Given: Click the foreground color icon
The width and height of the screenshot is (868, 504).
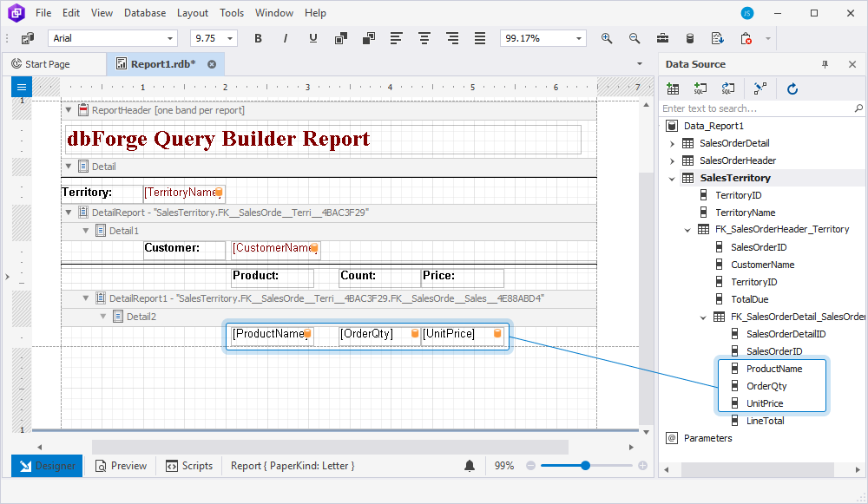Looking at the screenshot, I should (341, 38).
